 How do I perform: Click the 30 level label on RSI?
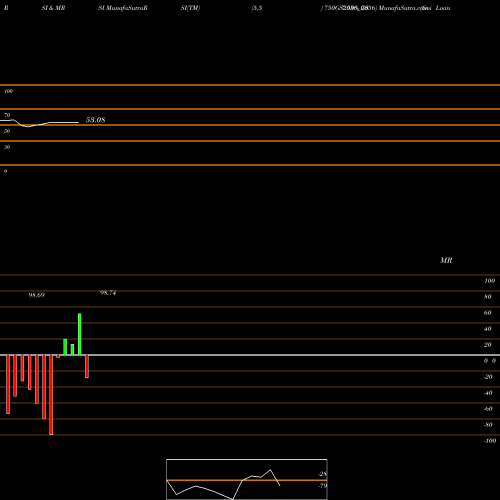click(7, 147)
